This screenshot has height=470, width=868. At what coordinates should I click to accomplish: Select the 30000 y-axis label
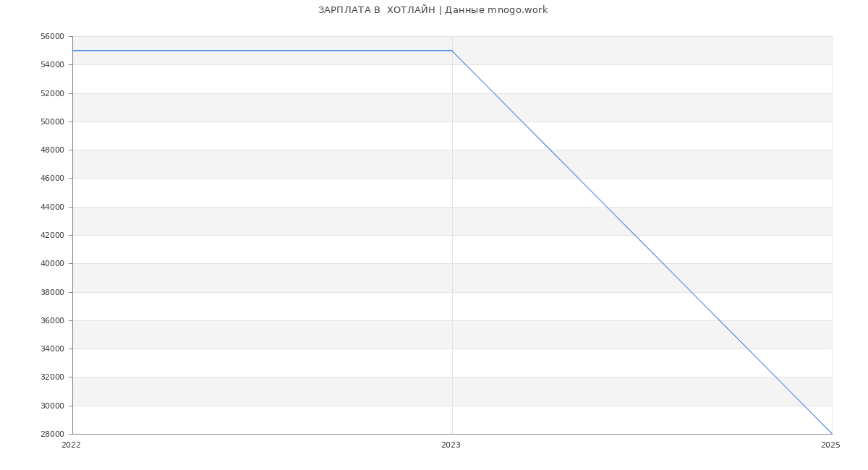coord(53,406)
